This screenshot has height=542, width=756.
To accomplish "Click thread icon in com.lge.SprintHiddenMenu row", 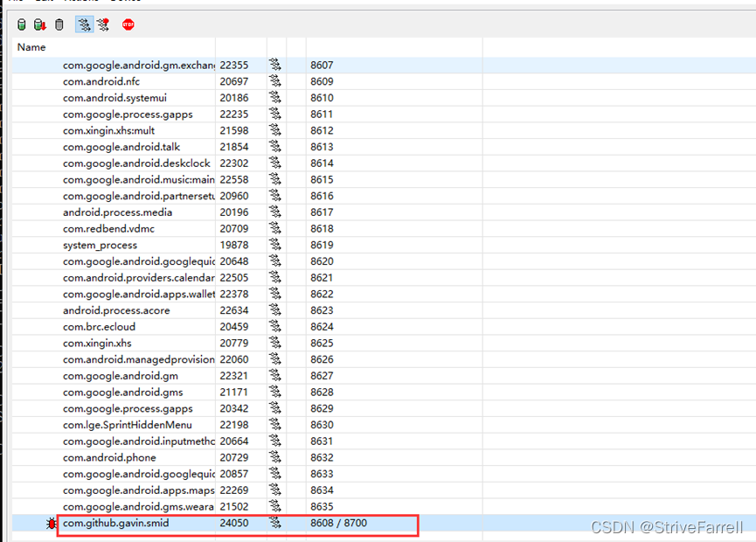I will (x=274, y=425).
